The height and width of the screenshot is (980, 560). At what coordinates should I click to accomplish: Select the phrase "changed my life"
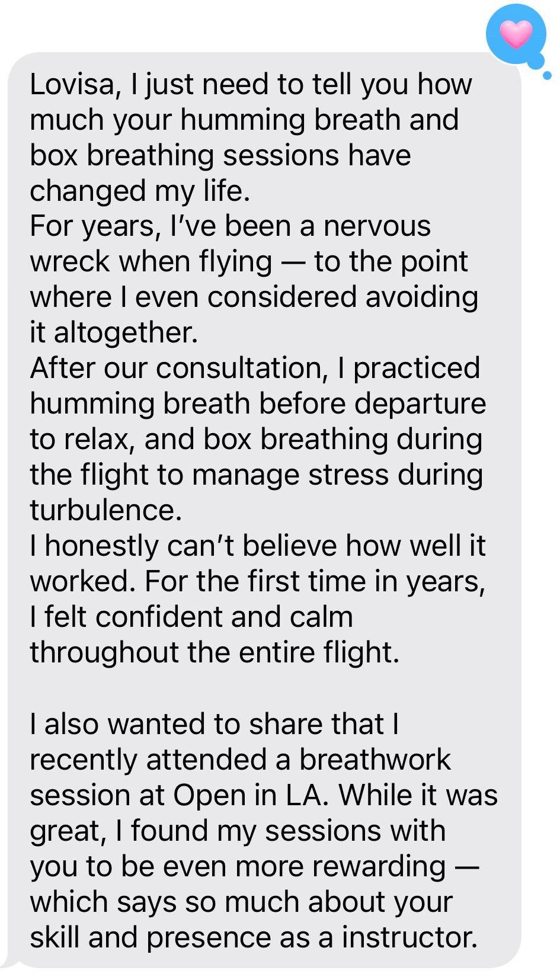[139, 191]
